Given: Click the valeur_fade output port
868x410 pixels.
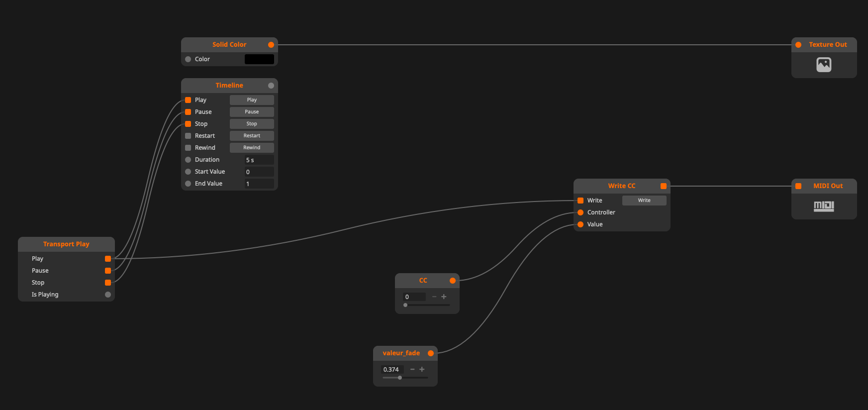Looking at the screenshot, I should pos(431,353).
